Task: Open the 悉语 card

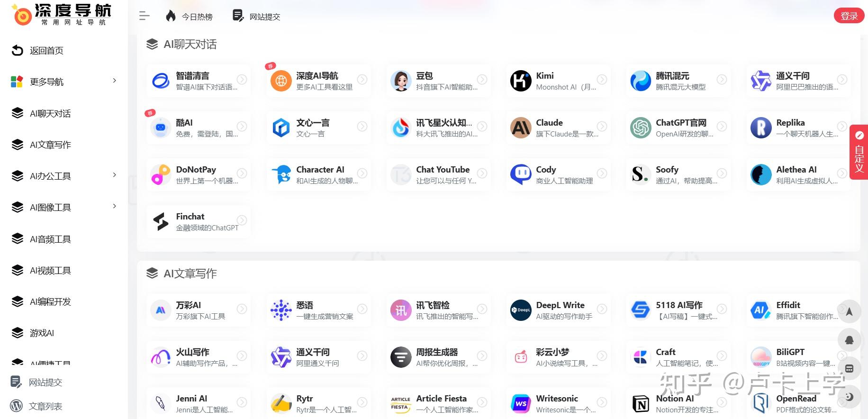Action: (318, 310)
